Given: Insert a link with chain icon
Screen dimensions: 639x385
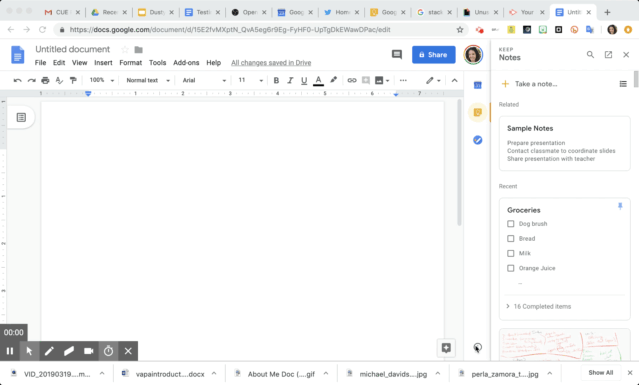Looking at the screenshot, I should (352, 81).
